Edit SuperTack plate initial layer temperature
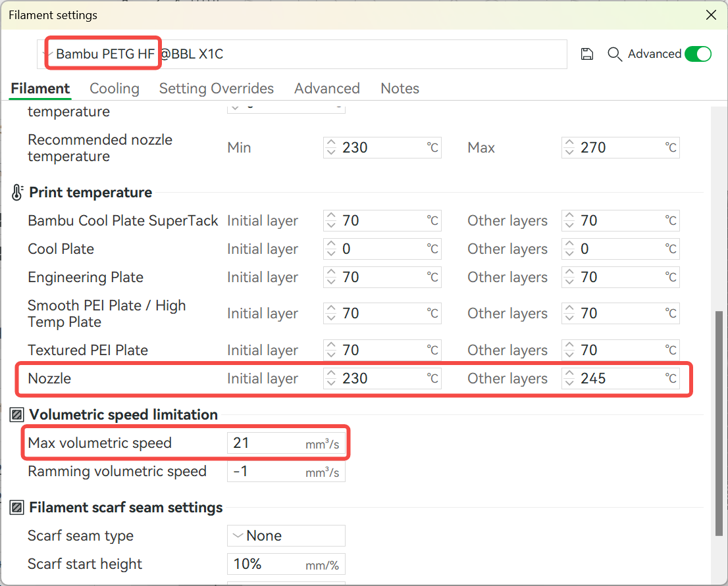Image resolution: width=728 pixels, height=586 pixels. pyautogui.click(x=382, y=220)
